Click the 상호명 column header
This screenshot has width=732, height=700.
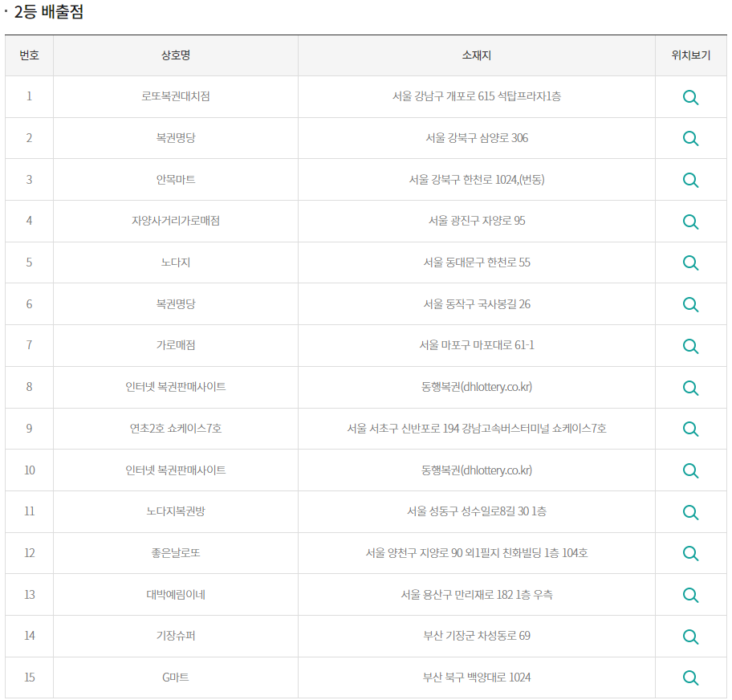pos(176,55)
